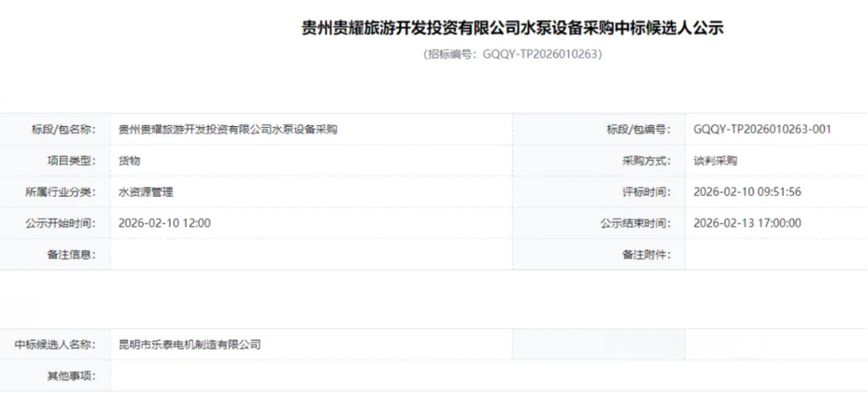Click the label 所属行业分类
The height and width of the screenshot is (393, 868).
60,192
